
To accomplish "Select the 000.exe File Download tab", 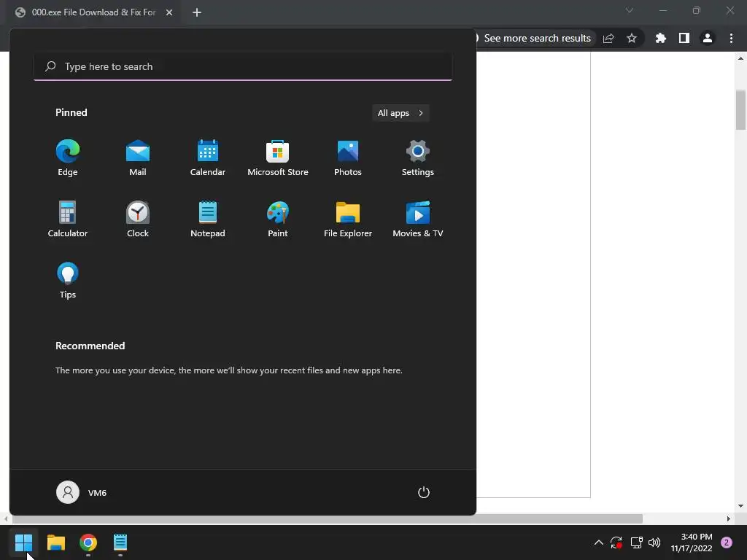I will coord(94,12).
